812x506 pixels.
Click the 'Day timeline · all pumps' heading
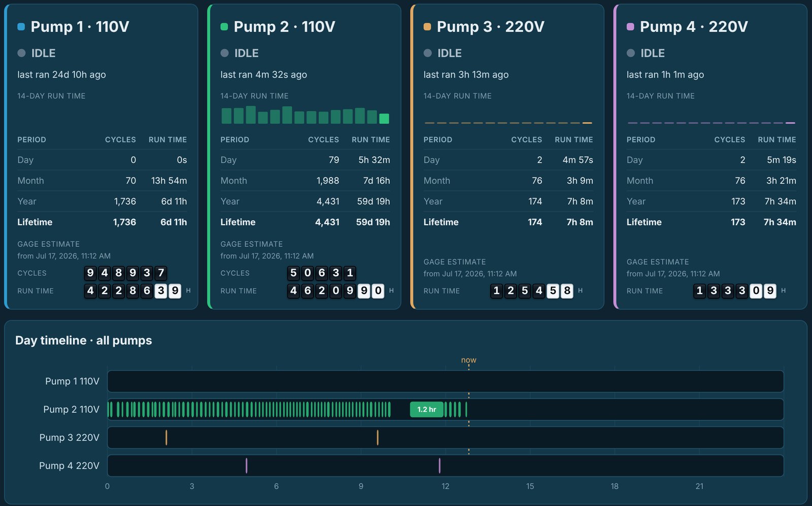[x=84, y=340]
